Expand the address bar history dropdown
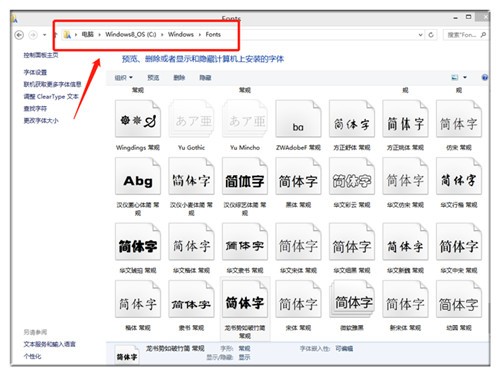Viewport: 500px width, 376px height. click(x=421, y=35)
